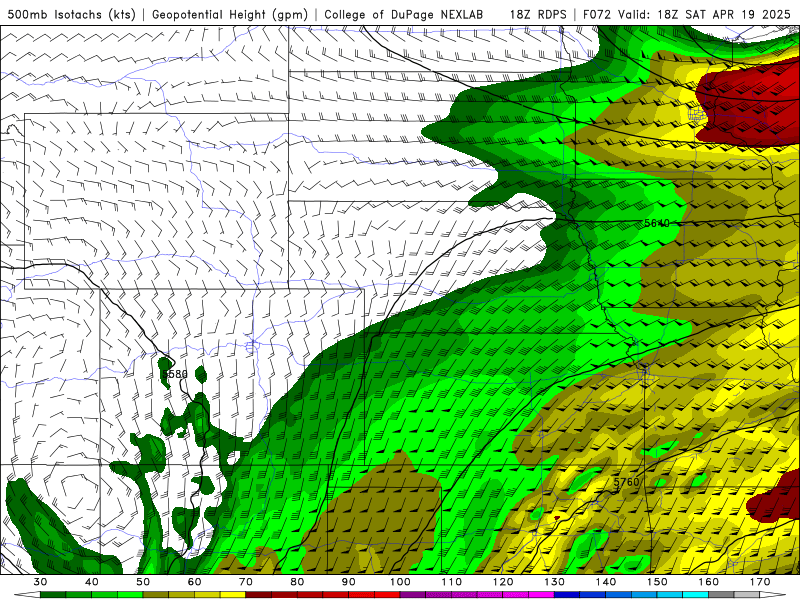Select the olive 50-55 kt legend swatch
800x600 pixels.
click(x=156, y=595)
